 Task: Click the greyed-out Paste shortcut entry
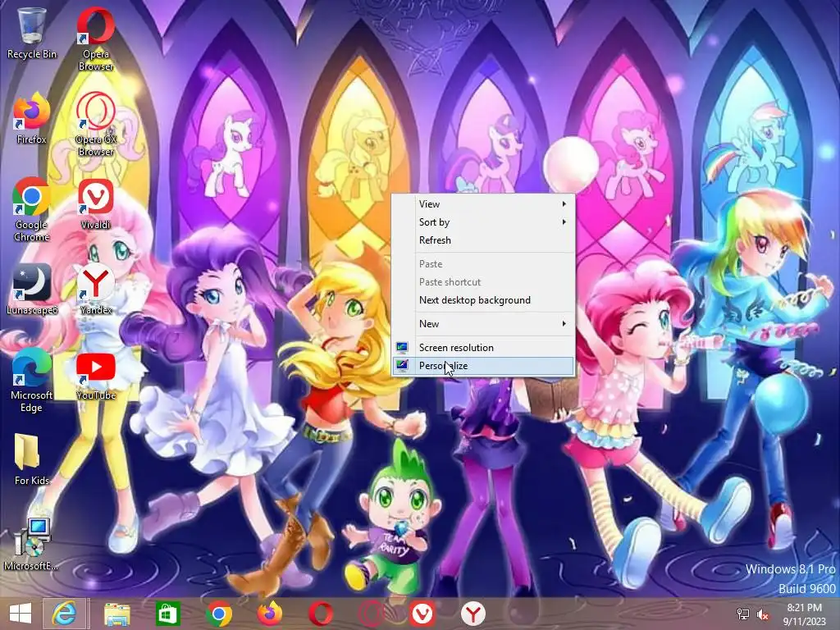[483, 282]
